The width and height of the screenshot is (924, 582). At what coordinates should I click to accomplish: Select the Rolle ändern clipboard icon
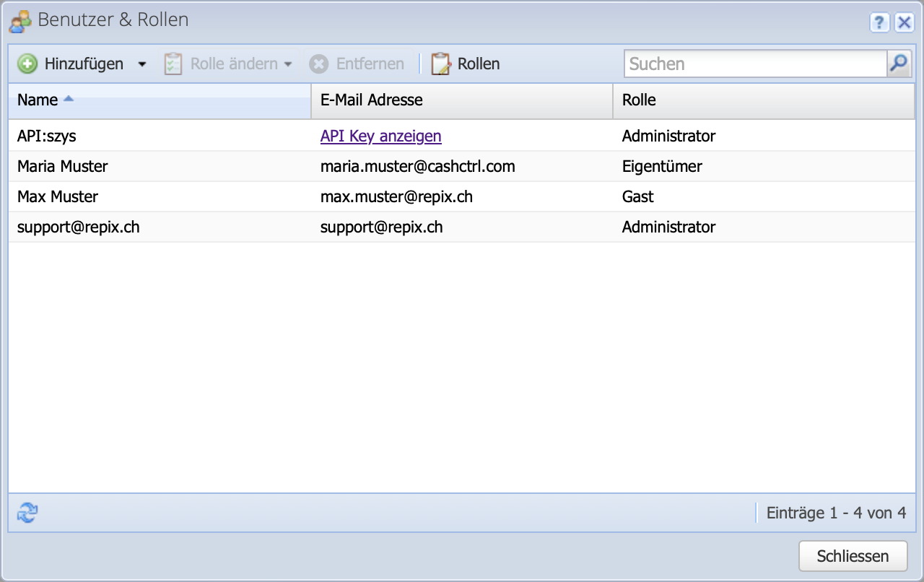coord(173,64)
